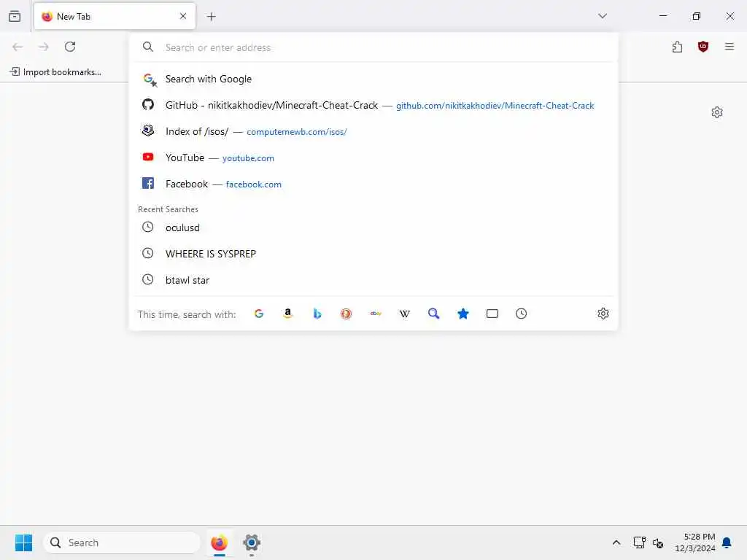Open Facebook suggestion row
Image resolution: width=747 pixels, height=560 pixels.
(x=373, y=184)
